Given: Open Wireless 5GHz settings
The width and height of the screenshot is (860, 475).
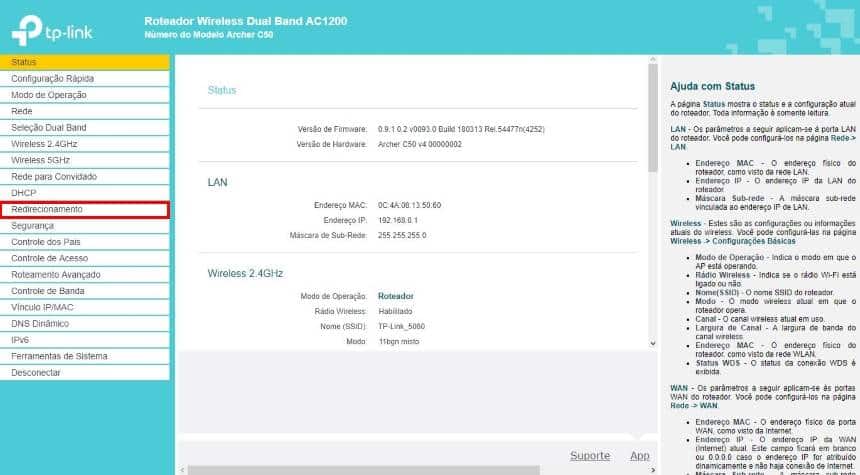Looking at the screenshot, I should point(84,160).
